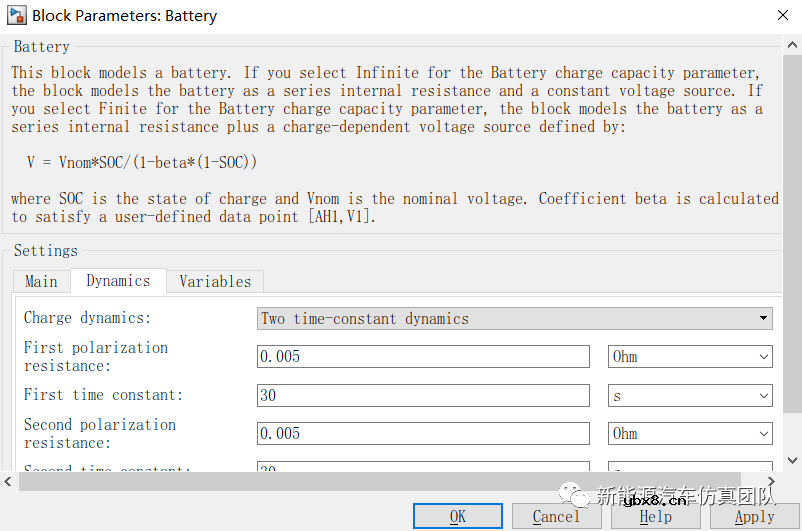Open the Variables tab

215,281
